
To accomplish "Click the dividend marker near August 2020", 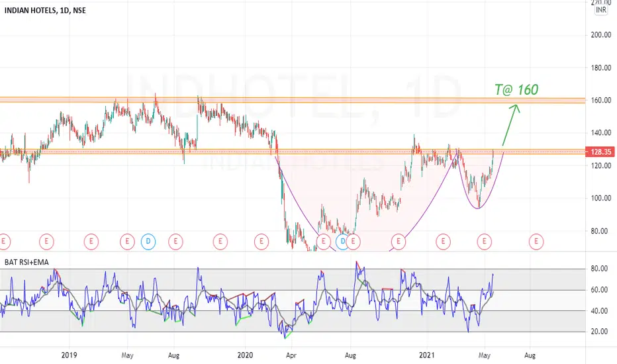I will click(343, 241).
